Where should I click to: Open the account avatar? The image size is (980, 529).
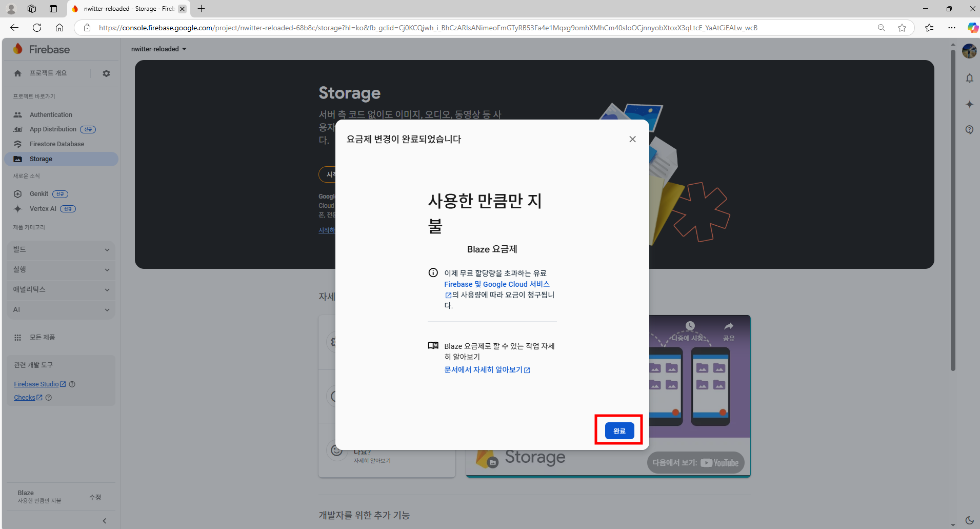(969, 51)
